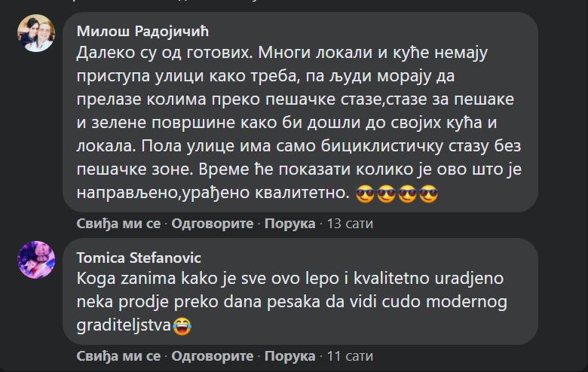Open the '11 сати' timestamp link
This screenshot has width=588, height=372.
(349, 356)
